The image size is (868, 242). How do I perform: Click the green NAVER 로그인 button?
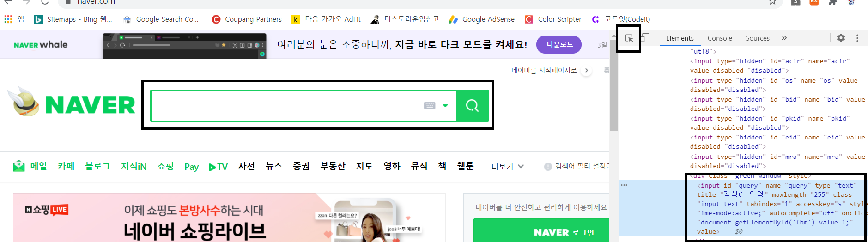pyautogui.click(x=541, y=230)
